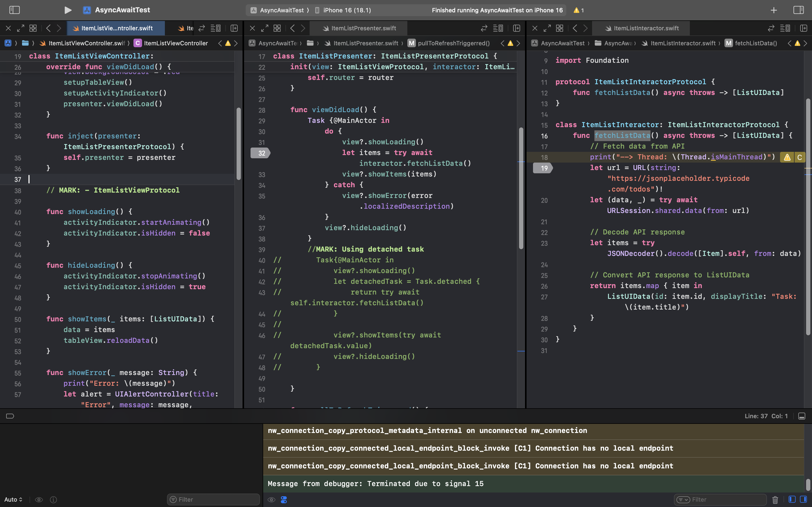Click the warning icon on line 18
This screenshot has width=812, height=507.
pyautogui.click(x=787, y=157)
